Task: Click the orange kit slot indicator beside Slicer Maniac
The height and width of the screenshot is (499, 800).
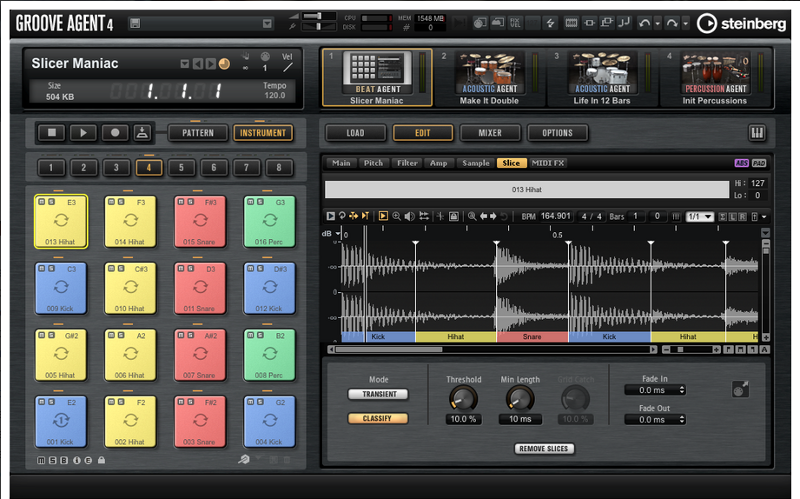Action: click(224, 64)
